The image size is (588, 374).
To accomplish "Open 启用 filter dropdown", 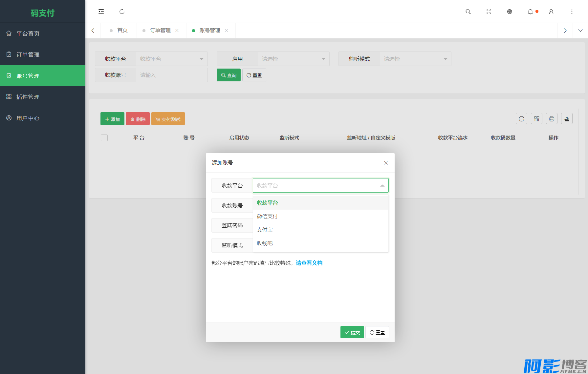I will pos(294,59).
